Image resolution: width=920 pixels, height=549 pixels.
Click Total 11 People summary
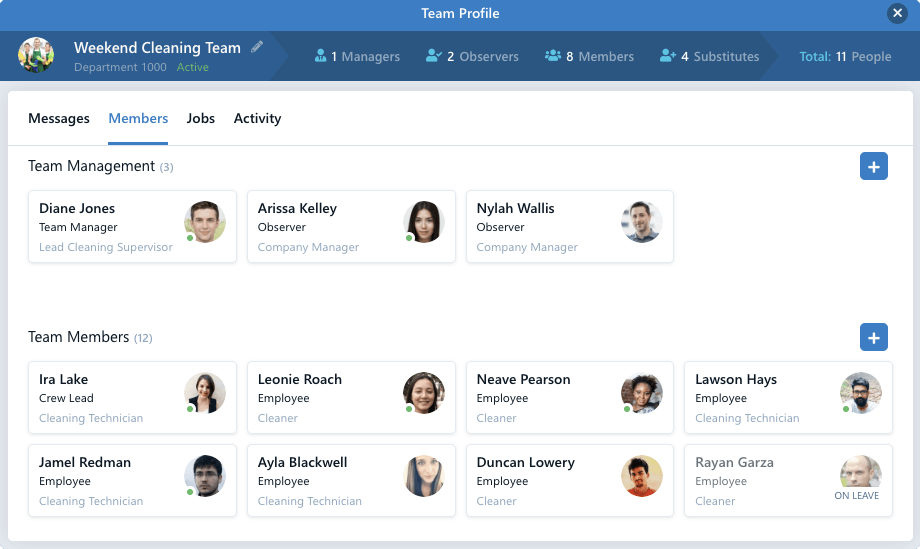[x=845, y=57]
